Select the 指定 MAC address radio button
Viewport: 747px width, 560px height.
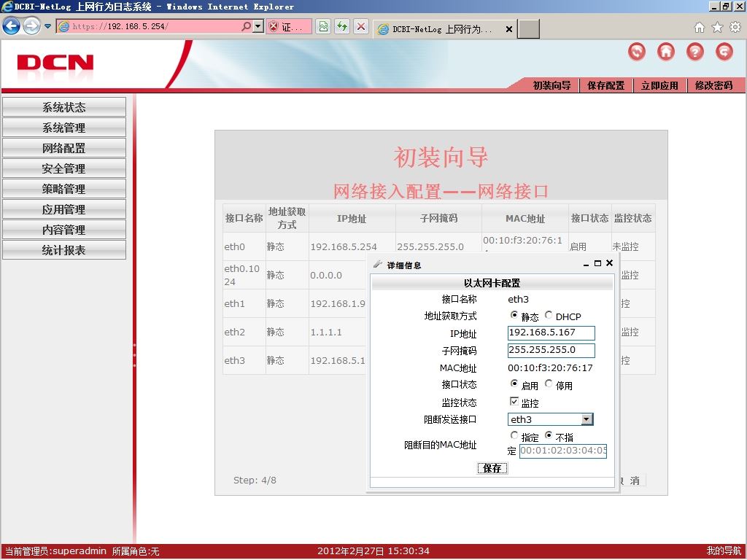pyautogui.click(x=514, y=435)
